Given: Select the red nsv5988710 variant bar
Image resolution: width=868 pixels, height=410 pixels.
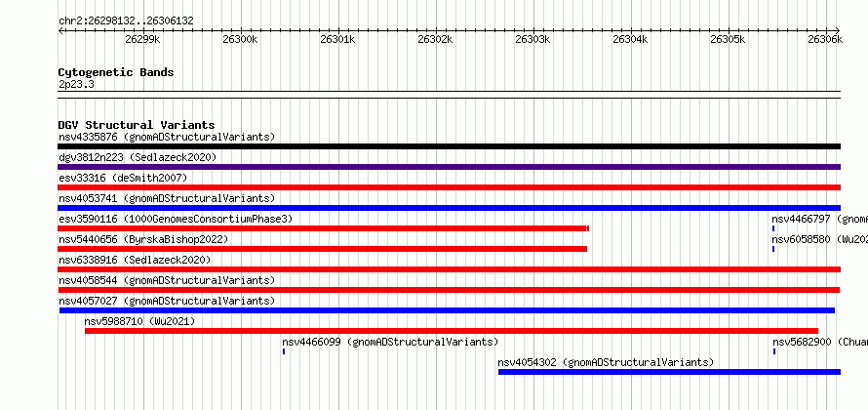Looking at the screenshot, I should (452, 331).
